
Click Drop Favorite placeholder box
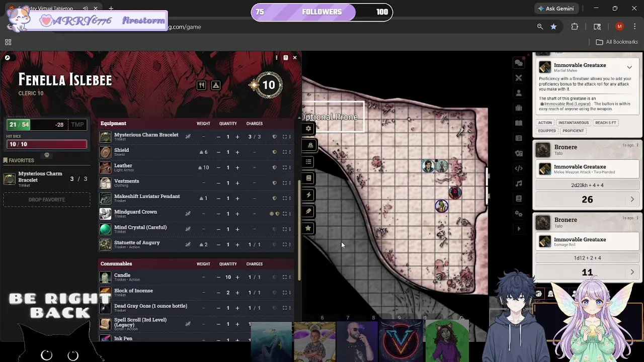pos(46,200)
